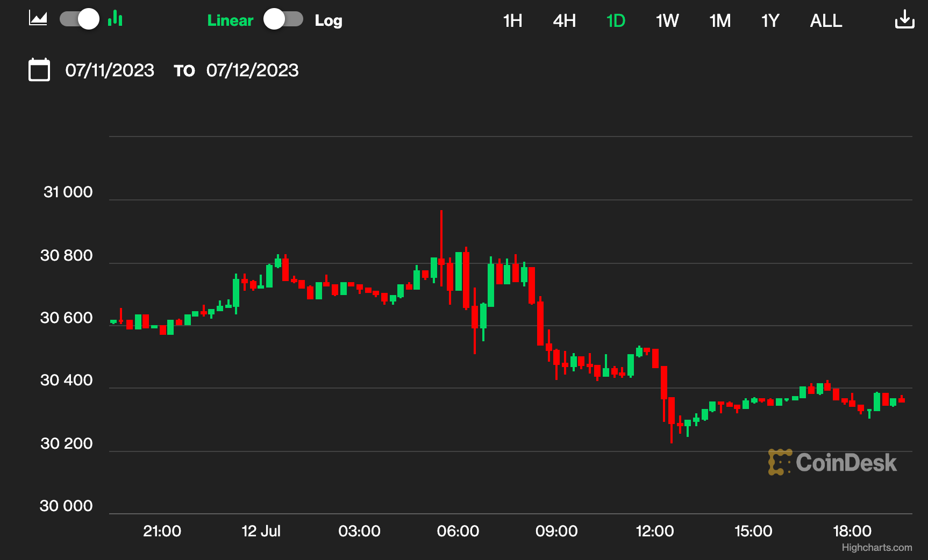Click the 03:00 time label
Image resolution: width=928 pixels, height=560 pixels.
[359, 531]
